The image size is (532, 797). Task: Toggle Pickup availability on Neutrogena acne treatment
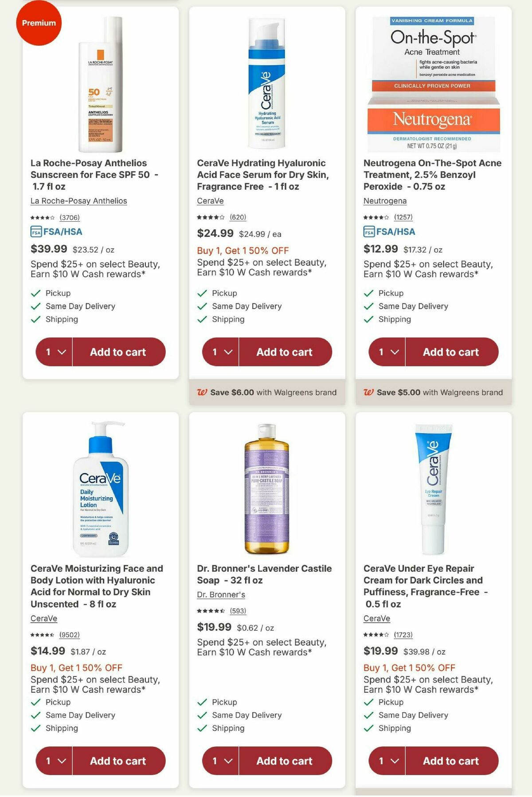point(368,293)
